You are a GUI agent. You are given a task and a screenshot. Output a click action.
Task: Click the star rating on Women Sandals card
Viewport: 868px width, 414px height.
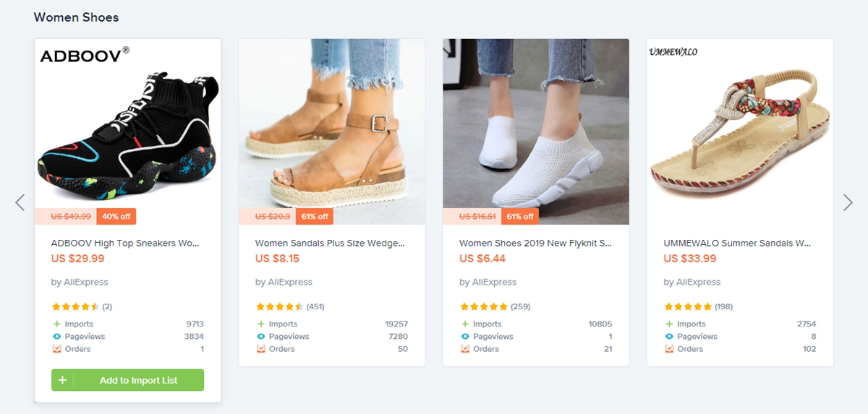pyautogui.click(x=280, y=306)
